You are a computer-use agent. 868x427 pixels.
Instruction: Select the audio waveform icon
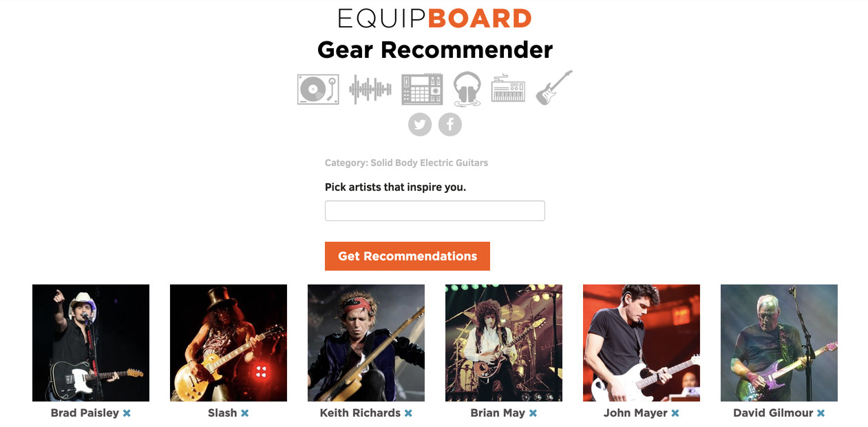pyautogui.click(x=370, y=90)
